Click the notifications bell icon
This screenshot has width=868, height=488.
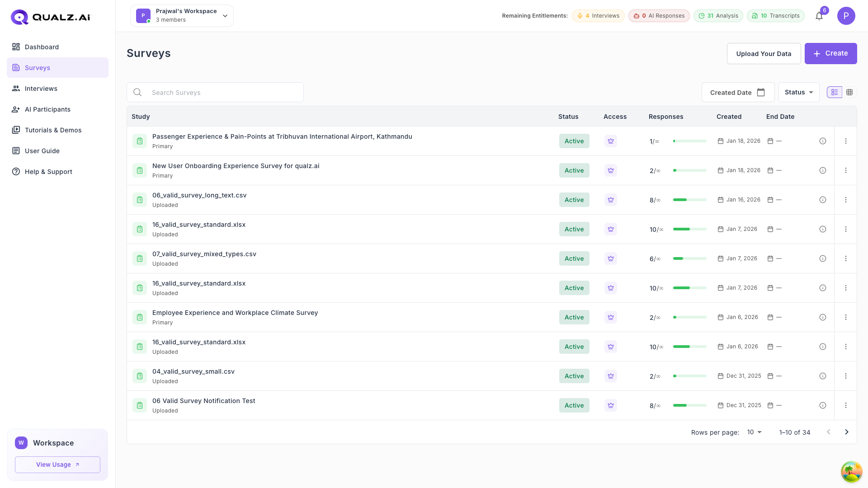pos(819,16)
